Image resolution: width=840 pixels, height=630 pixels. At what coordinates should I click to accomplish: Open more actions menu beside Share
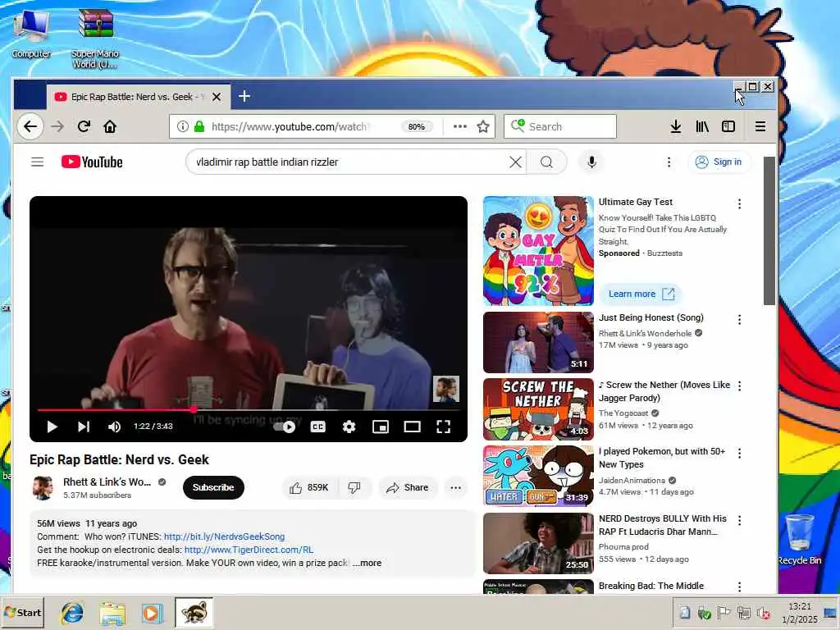pos(455,487)
